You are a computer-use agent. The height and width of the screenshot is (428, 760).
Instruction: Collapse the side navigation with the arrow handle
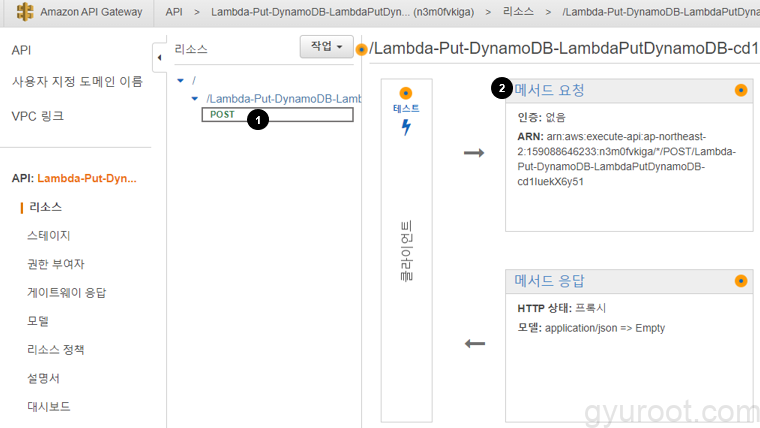[159, 59]
